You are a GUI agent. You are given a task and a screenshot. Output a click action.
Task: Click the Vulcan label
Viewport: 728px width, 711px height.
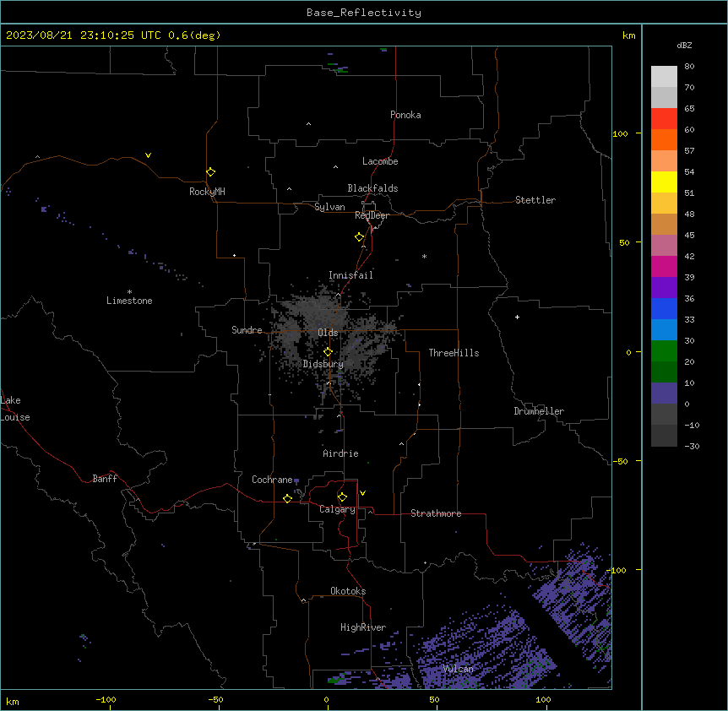[458, 669]
